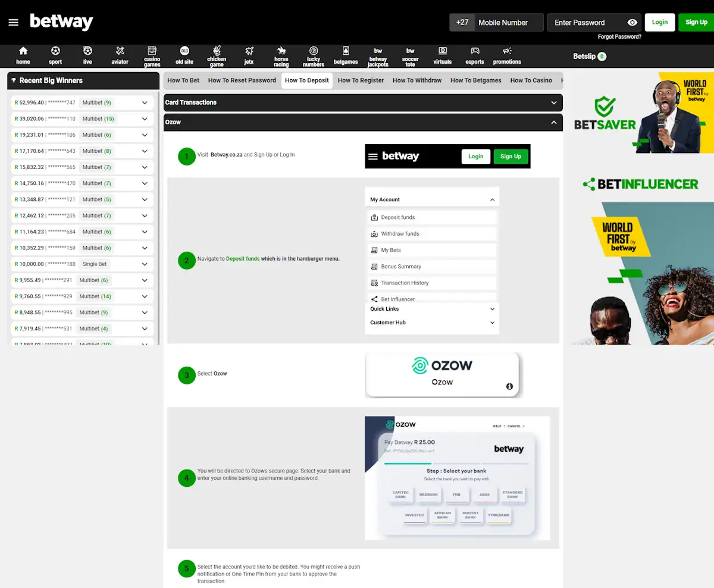Open the Aviator game section
Image resolution: width=714 pixels, height=588 pixels.
(x=120, y=56)
